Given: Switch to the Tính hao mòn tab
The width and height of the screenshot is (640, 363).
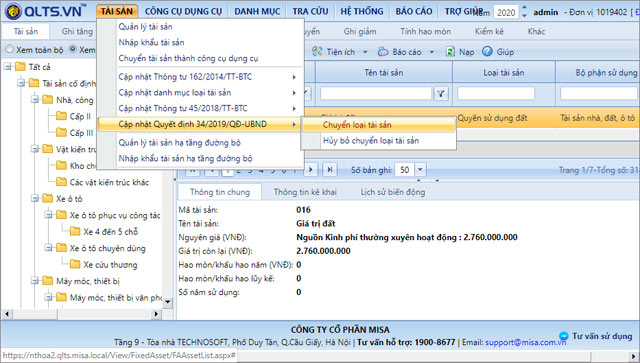Looking at the screenshot, I should (x=426, y=31).
